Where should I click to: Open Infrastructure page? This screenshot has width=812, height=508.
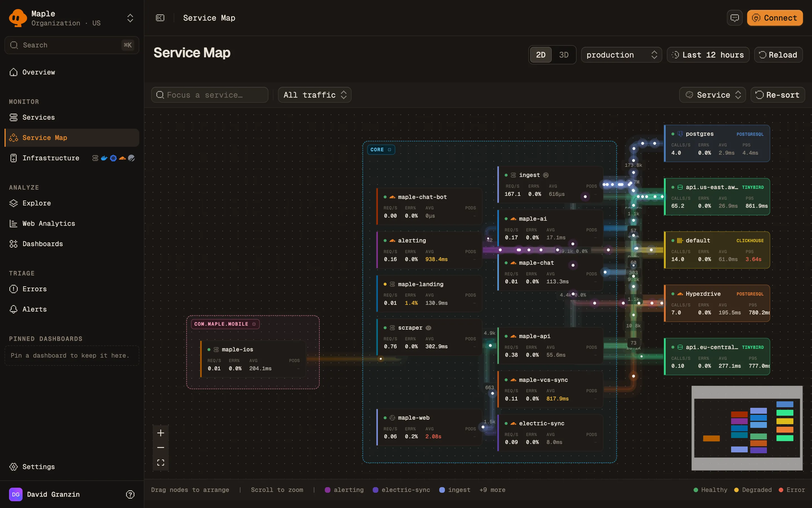(50, 158)
